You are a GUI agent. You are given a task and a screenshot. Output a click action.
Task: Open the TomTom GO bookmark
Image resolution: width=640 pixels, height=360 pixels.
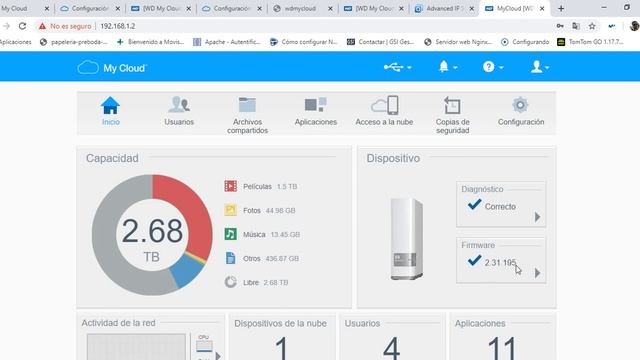coord(590,42)
